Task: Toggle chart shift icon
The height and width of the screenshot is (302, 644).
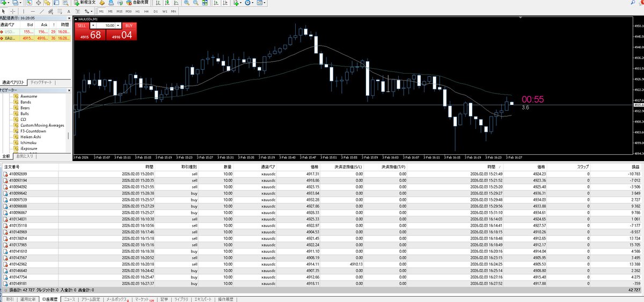Action: click(225, 3)
